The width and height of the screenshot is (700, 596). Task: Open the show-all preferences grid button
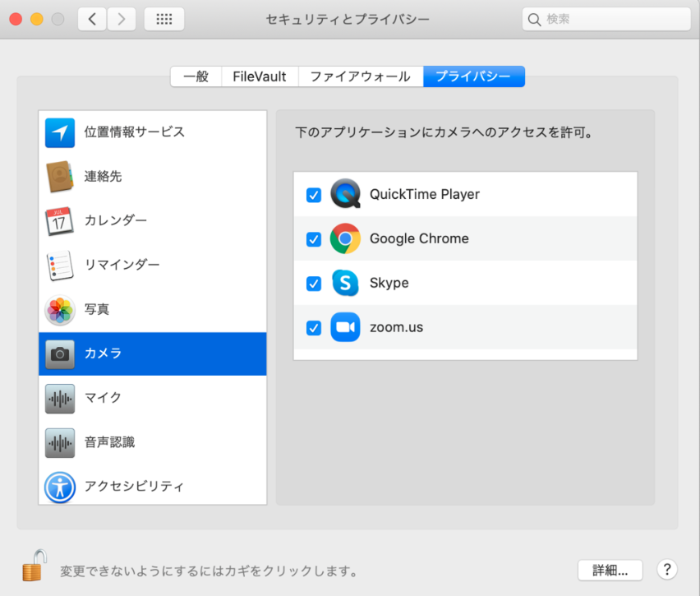pos(163,18)
